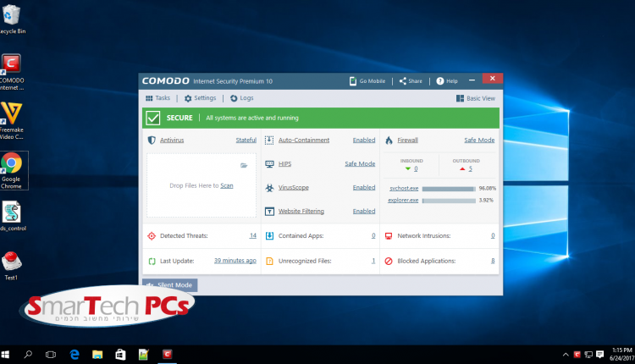Open the Website Filtering link

[301, 212]
